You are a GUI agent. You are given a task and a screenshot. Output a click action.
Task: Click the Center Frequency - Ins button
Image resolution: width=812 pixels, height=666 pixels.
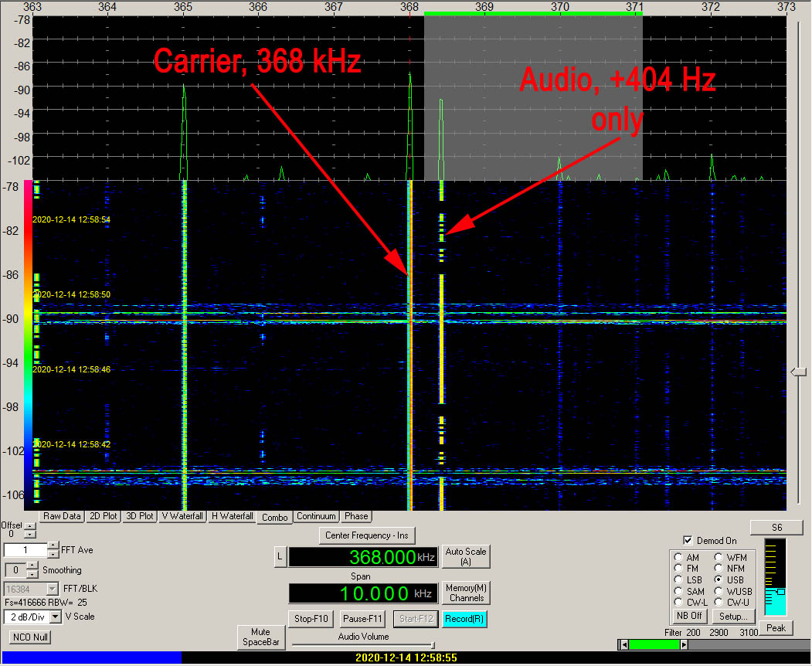tap(367, 535)
